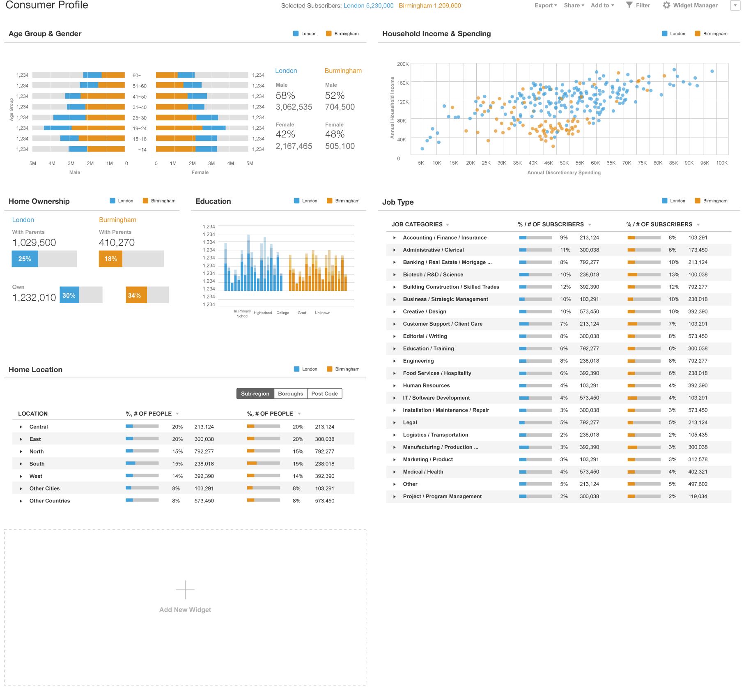
Task: Expand the Engineering job category row
Action: (395, 361)
